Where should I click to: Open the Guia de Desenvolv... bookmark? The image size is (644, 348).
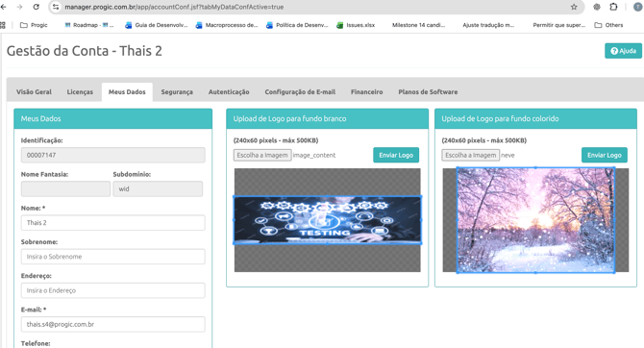click(156, 25)
